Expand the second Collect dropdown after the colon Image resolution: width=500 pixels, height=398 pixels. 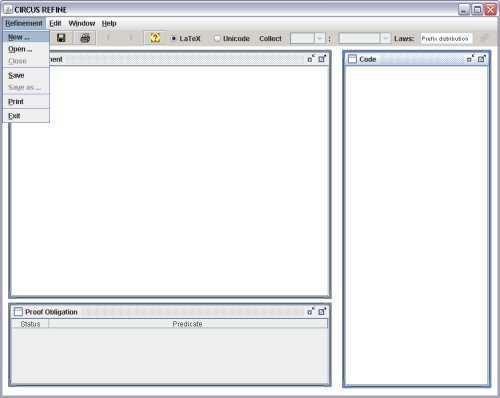[385, 38]
